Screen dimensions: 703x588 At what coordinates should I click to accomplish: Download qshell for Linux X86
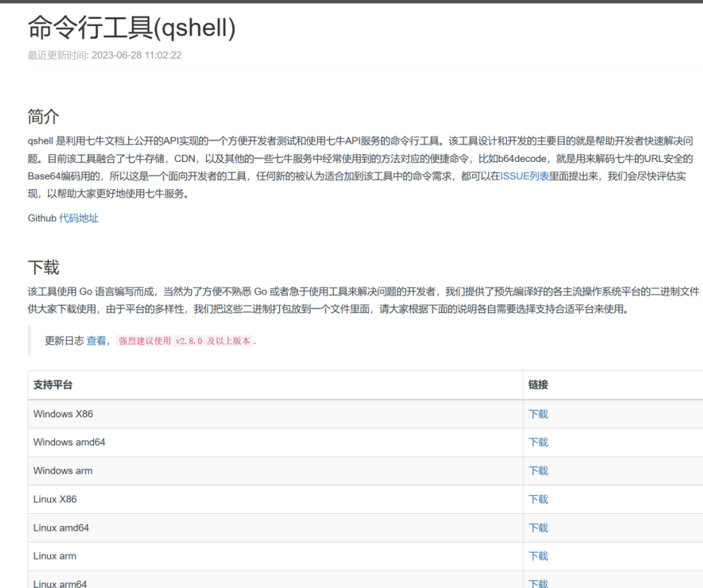click(538, 500)
